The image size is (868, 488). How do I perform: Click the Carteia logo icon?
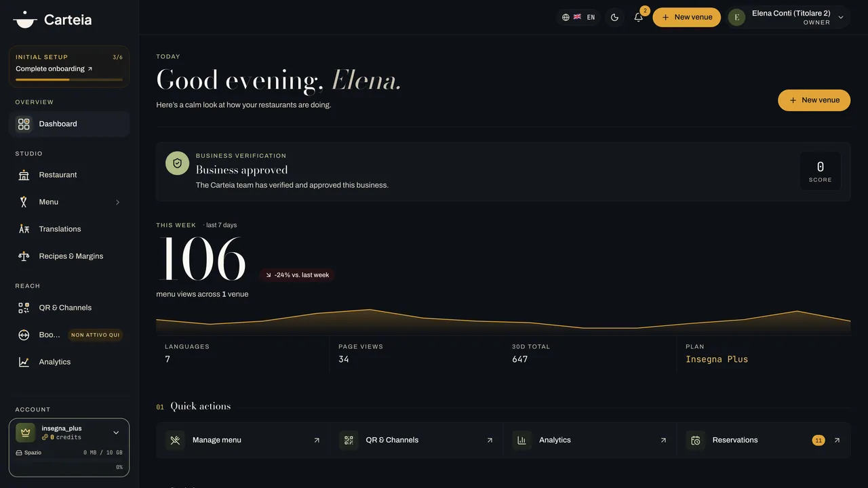click(25, 19)
